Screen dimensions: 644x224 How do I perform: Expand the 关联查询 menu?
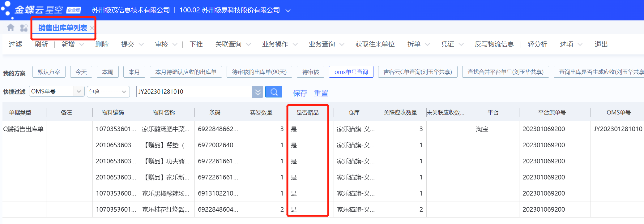tap(233, 44)
